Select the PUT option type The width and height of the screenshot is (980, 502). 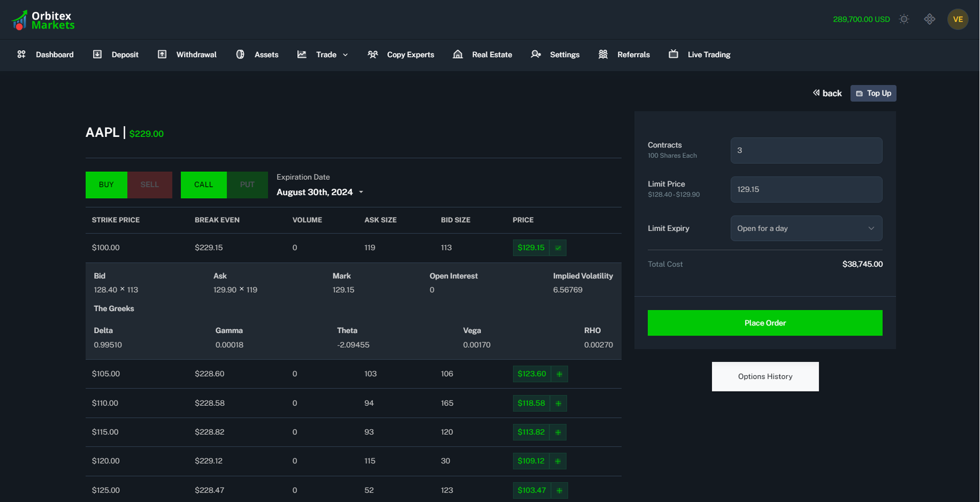point(247,185)
